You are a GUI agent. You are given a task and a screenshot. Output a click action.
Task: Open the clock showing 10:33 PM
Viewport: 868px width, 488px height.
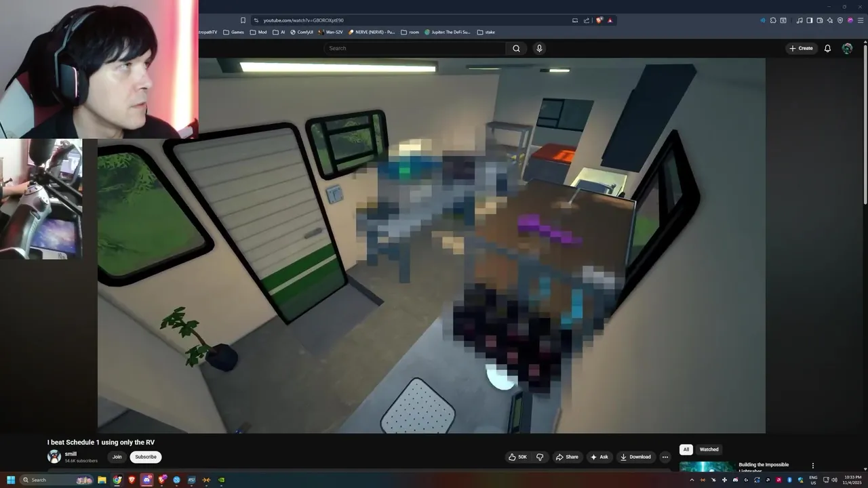852,480
